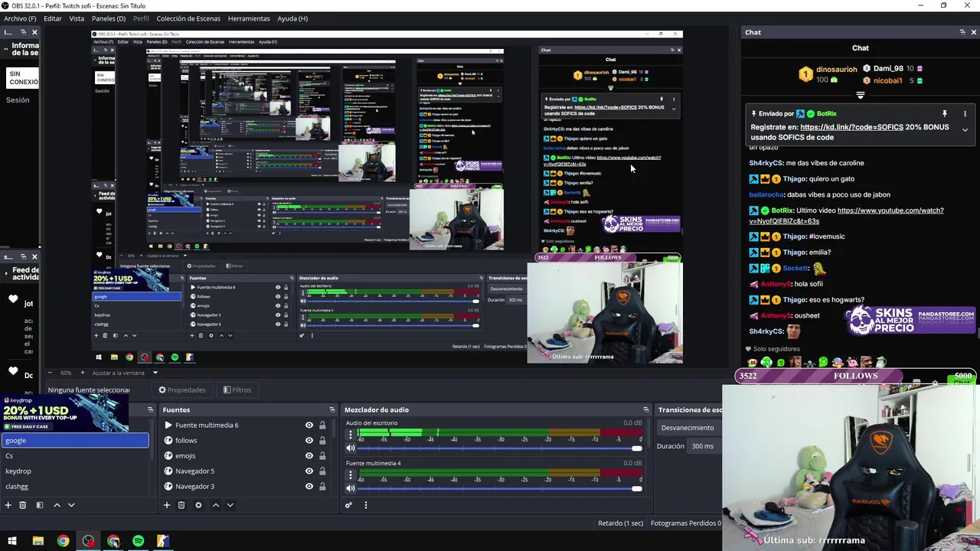Delete selected scene with trash icon

click(22, 505)
